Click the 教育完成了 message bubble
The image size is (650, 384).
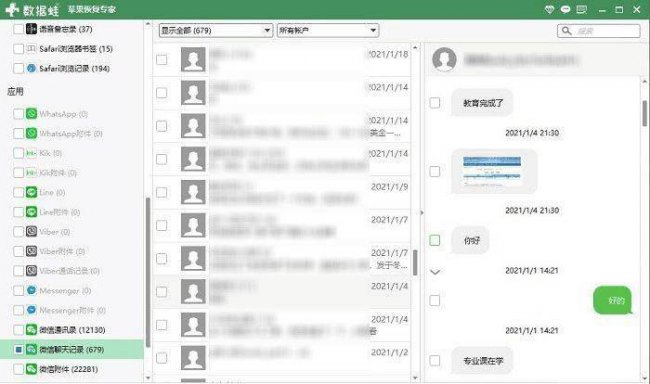(482, 103)
